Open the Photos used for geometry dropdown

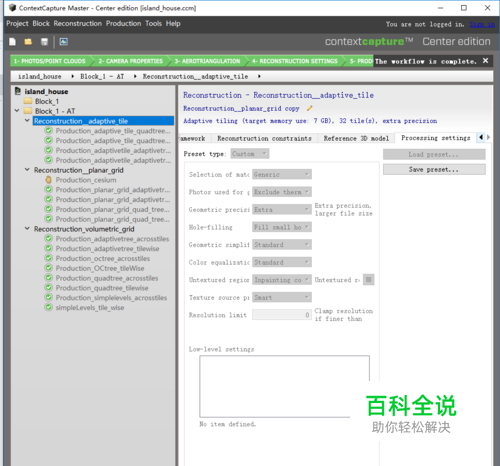pyautogui.click(x=282, y=192)
